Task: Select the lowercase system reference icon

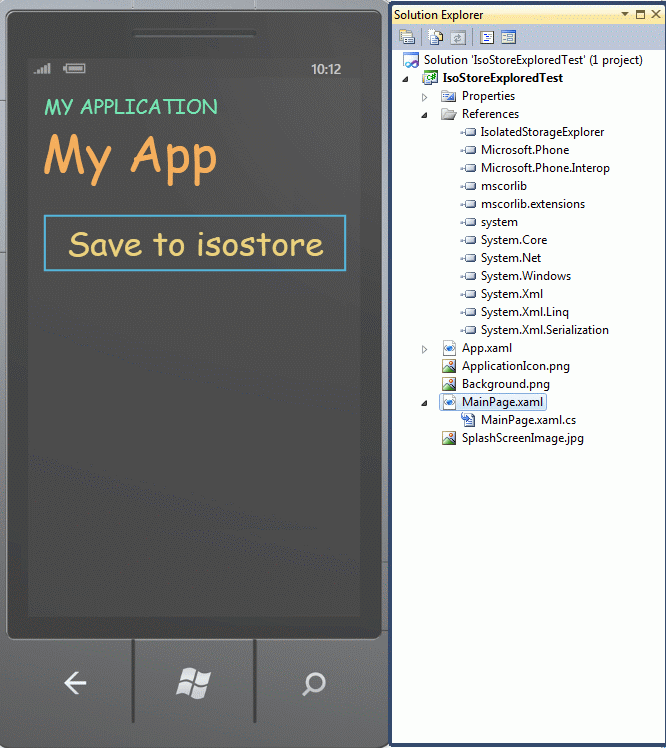Action: (x=468, y=222)
